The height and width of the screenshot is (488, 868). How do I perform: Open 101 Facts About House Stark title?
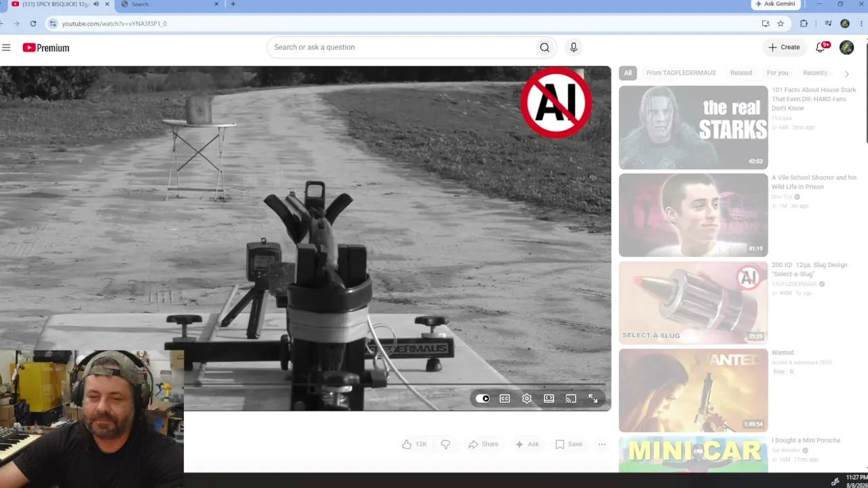pos(814,99)
